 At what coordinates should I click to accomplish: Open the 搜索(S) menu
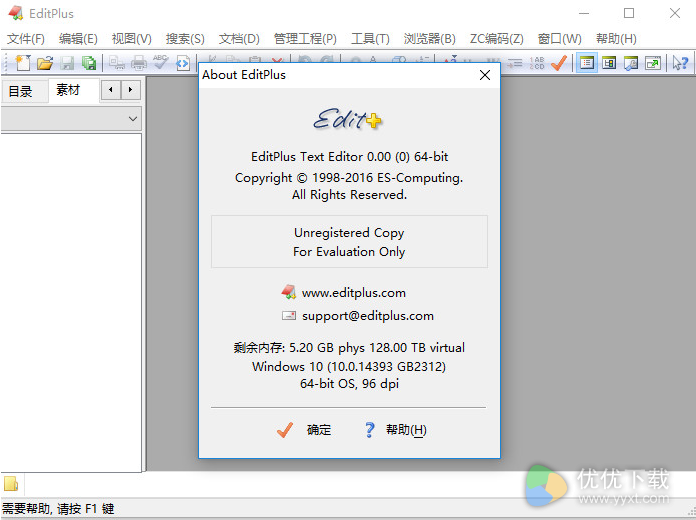185,39
